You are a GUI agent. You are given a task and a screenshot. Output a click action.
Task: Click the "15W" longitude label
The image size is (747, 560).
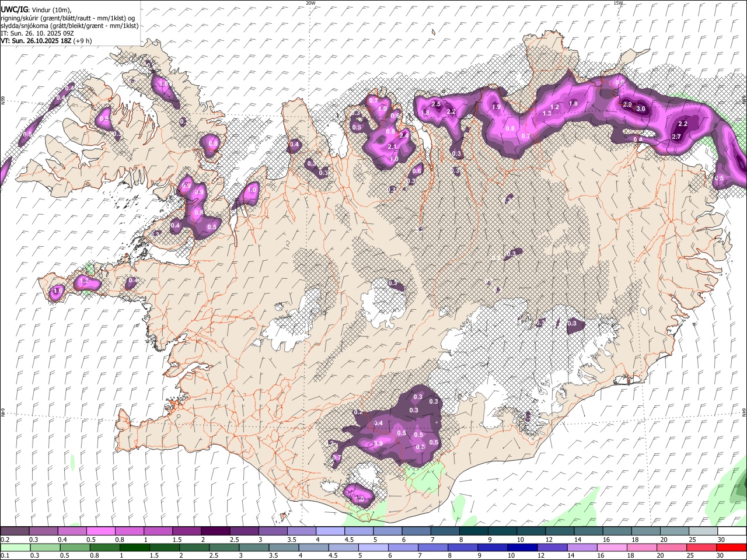click(618, 3)
